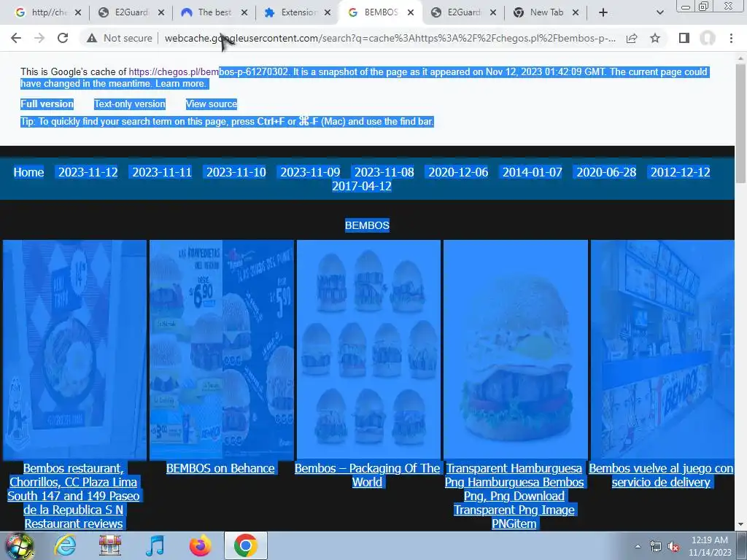
Task: Click the BEMBOS page heading
Action: point(367,225)
